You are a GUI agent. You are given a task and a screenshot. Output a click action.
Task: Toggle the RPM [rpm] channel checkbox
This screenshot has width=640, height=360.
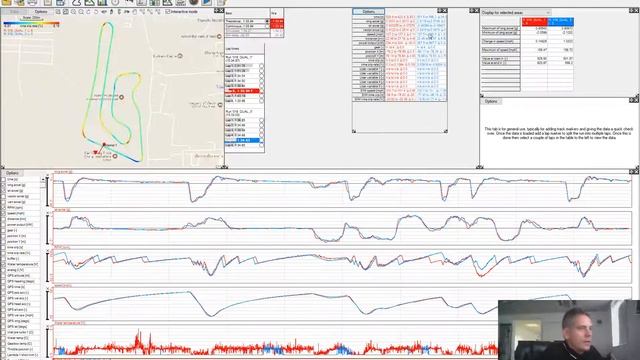click(3, 207)
